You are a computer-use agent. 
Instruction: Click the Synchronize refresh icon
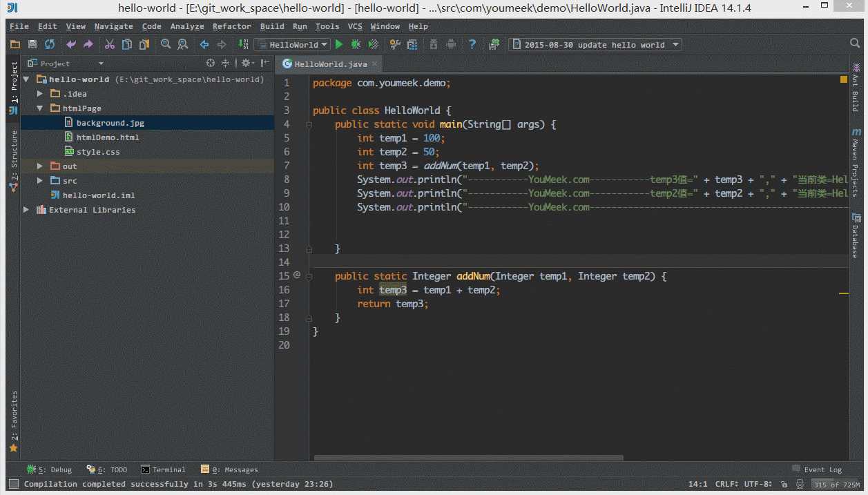[x=50, y=45]
